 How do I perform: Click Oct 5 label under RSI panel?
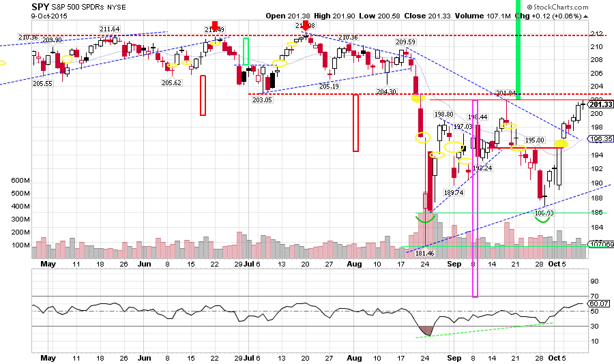click(x=557, y=358)
